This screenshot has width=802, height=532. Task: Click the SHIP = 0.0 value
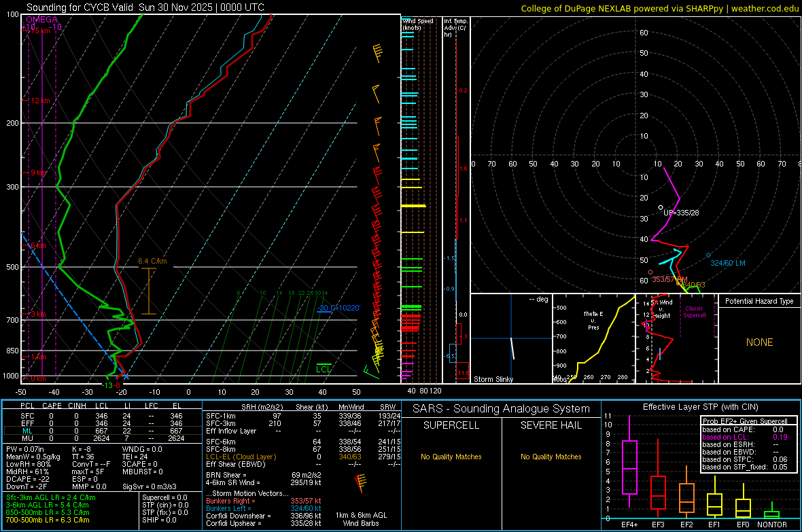tap(160, 520)
